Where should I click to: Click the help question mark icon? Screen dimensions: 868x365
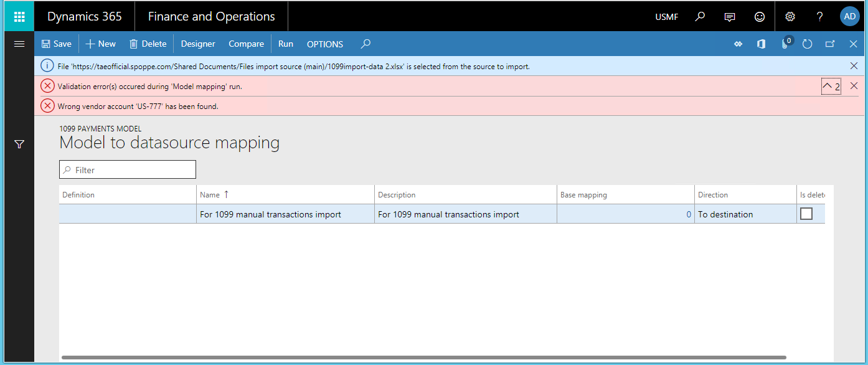click(x=820, y=17)
